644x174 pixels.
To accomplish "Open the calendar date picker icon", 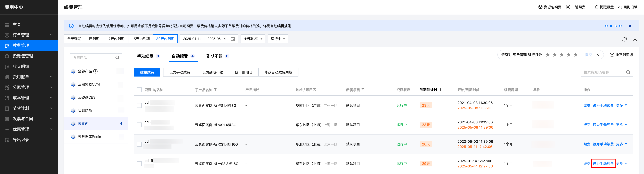I will point(233,39).
